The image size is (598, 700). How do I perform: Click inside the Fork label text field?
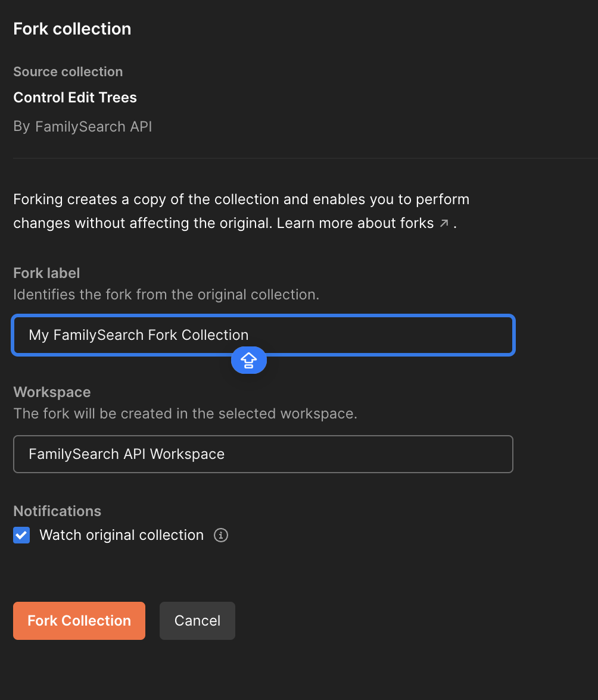tap(263, 335)
